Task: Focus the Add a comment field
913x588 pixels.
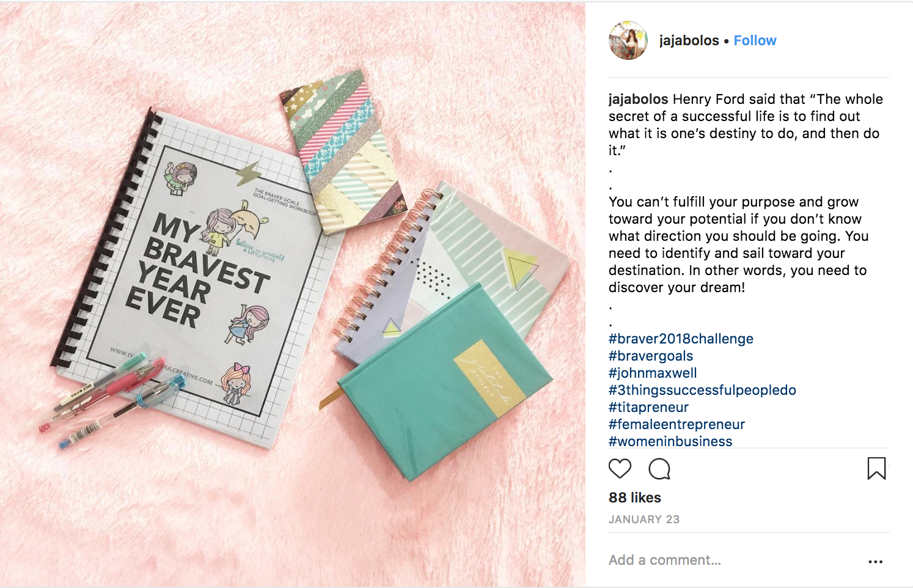Action: tap(733, 560)
